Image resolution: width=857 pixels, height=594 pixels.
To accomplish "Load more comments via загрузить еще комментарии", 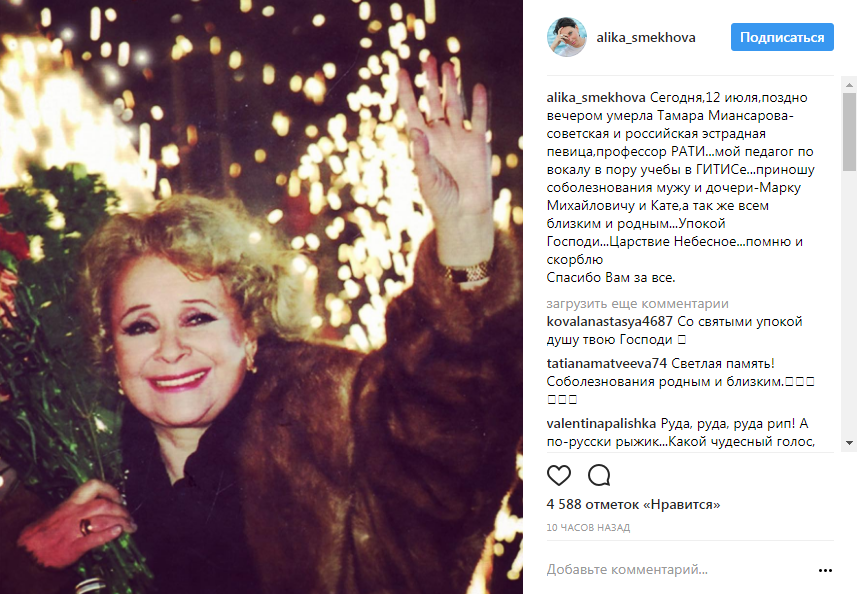I will coord(637,303).
